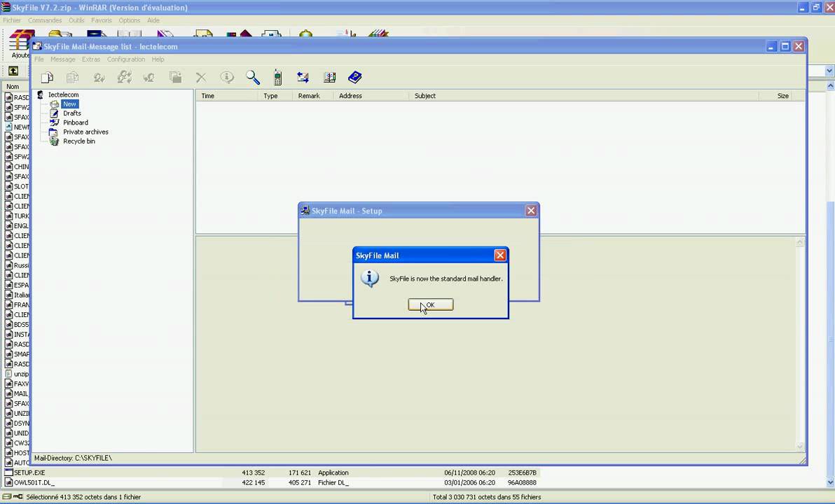
Task: Click OK in the SkyFile Mail dialog
Action: 430,304
